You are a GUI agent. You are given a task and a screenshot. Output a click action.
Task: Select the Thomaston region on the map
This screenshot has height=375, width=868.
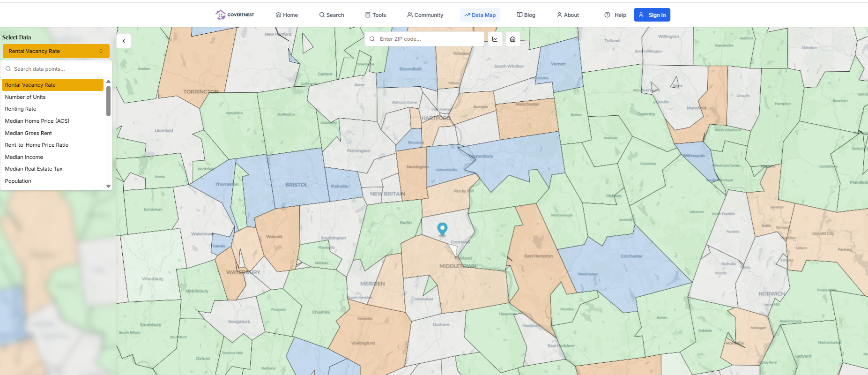point(227,184)
